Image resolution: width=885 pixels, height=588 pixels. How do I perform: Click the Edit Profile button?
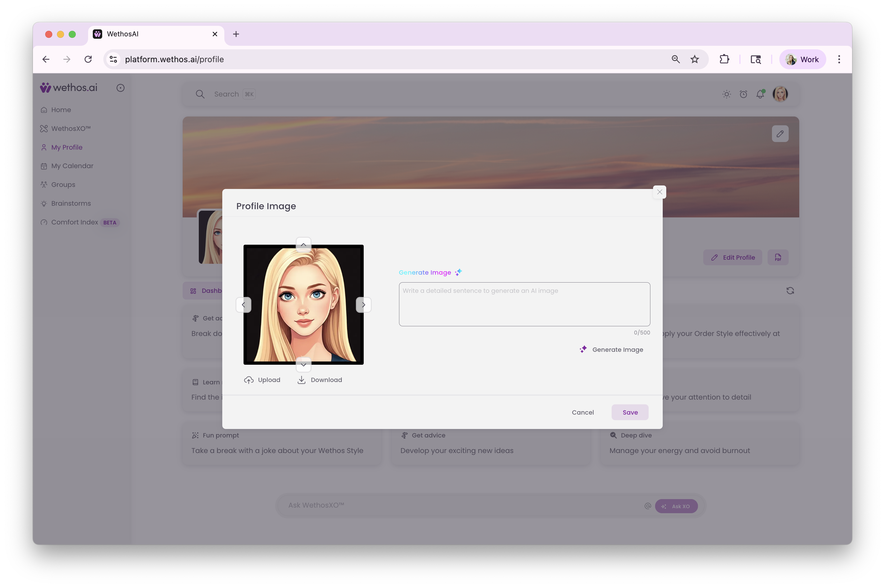732,257
